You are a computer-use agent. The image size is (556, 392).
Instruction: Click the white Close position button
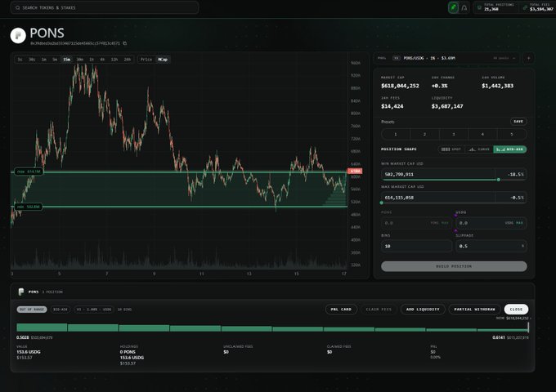[516, 310]
